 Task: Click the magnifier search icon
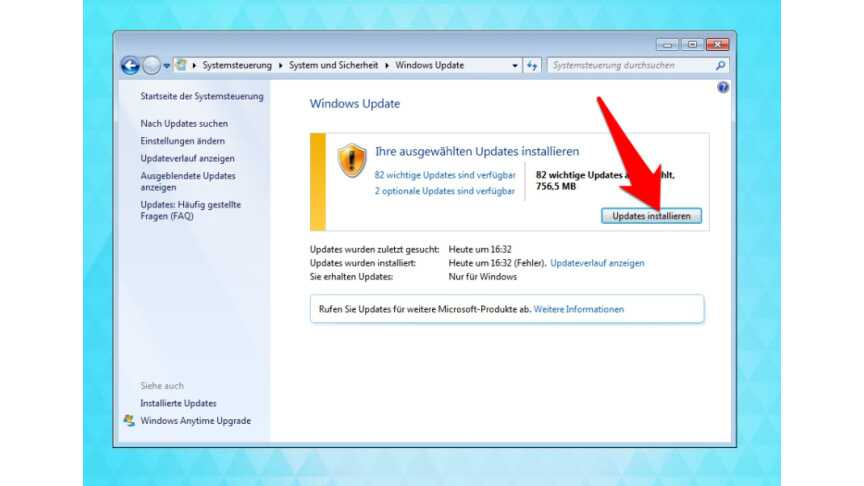coord(720,66)
